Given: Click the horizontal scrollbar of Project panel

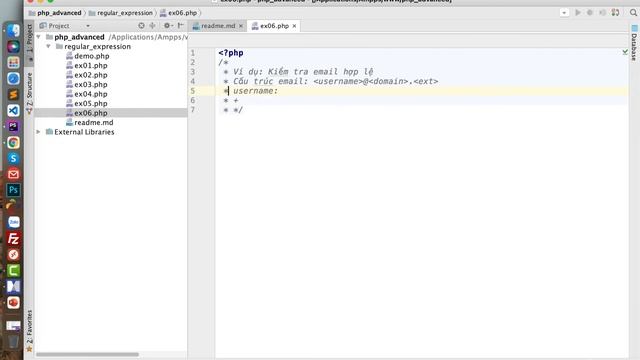Looking at the screenshot, I should [x=87, y=354].
